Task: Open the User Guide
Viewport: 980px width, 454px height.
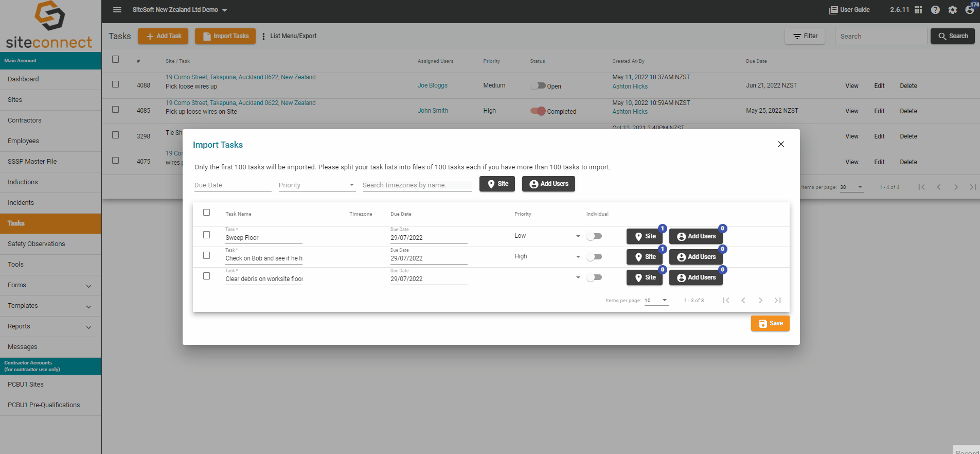Action: [849, 10]
